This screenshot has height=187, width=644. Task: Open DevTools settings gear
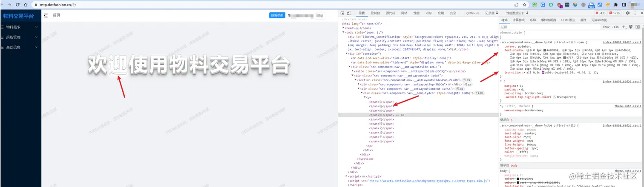point(627,13)
